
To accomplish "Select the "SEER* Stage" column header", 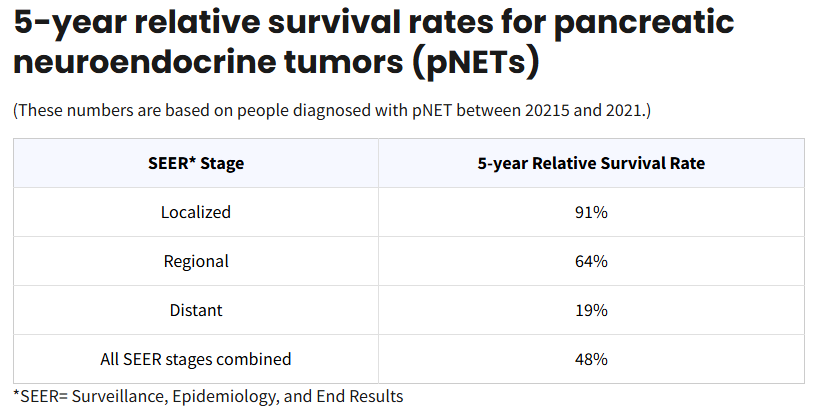I will click(196, 163).
